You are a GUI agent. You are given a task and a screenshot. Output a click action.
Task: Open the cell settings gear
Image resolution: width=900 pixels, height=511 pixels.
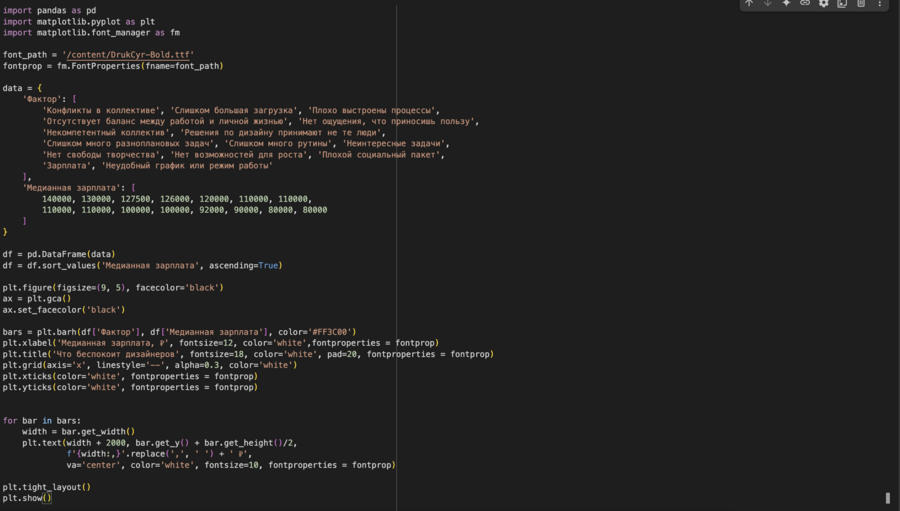(824, 4)
